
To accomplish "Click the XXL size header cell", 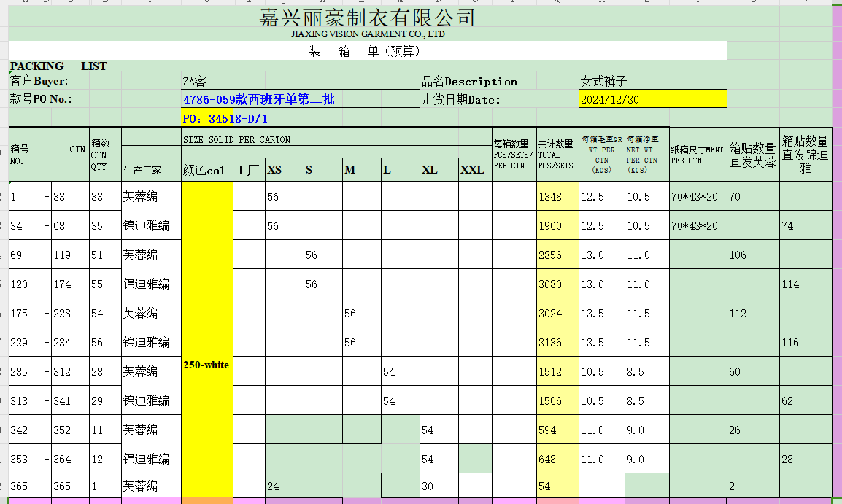I will 473,170.
